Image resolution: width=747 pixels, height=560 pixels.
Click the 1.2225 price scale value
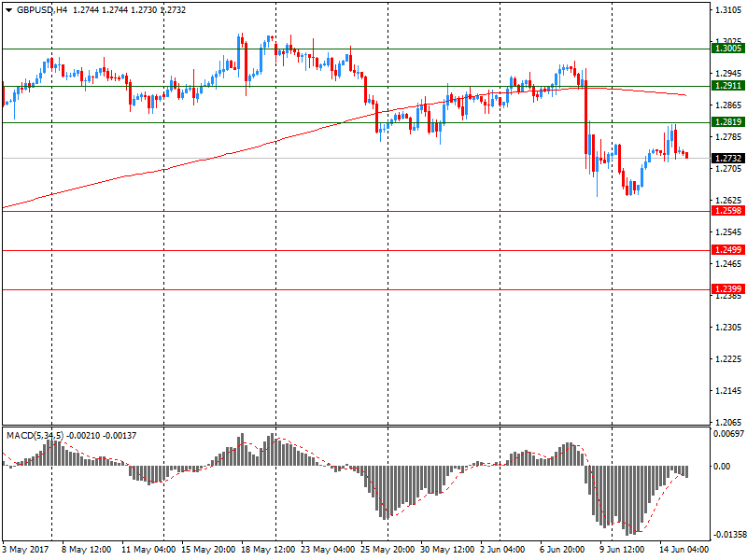(728, 359)
